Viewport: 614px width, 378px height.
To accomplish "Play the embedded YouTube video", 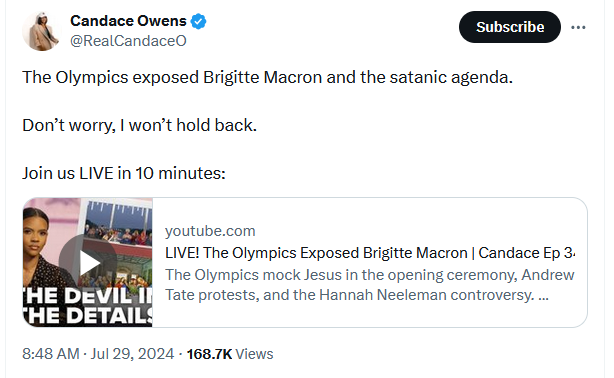I will [x=88, y=262].
